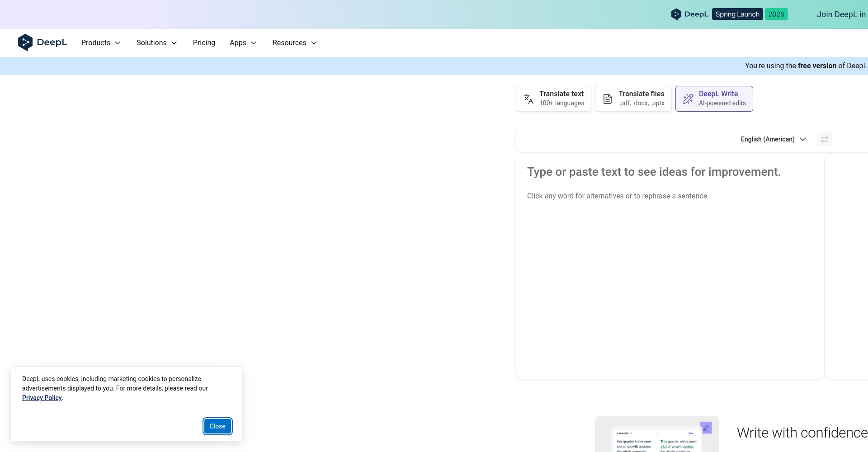Switch to Translate text tab

pyautogui.click(x=553, y=99)
